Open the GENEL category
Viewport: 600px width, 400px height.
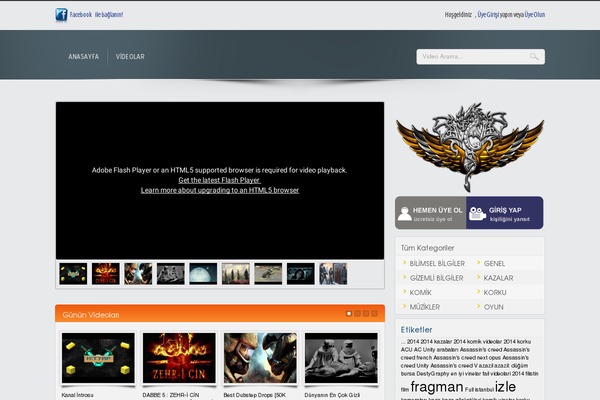(x=494, y=263)
